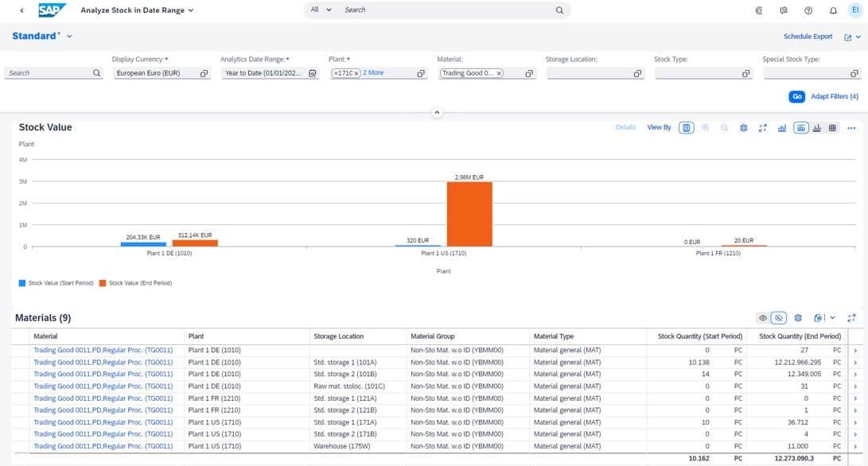Maximize the Stock Value chart
Viewport: 868px width, 466px height.
[762, 128]
